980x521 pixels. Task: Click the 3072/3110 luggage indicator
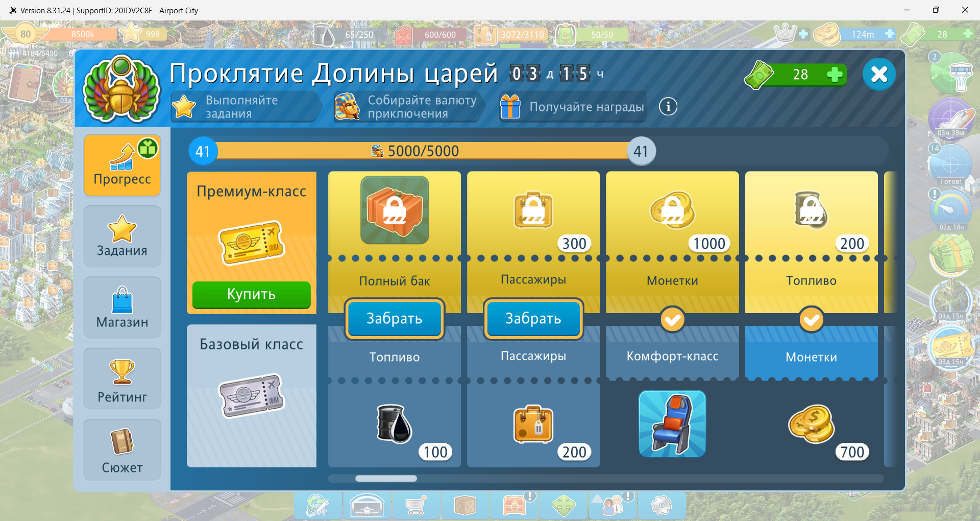coord(510,34)
